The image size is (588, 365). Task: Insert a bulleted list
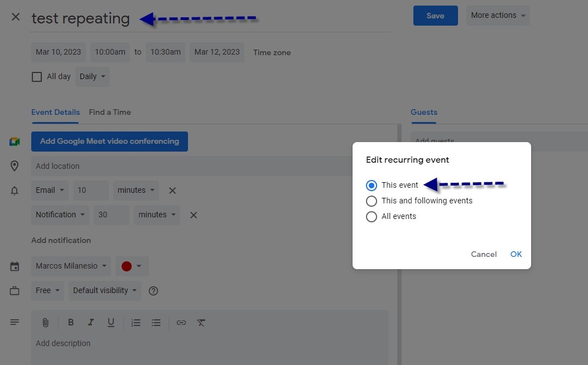coord(156,323)
